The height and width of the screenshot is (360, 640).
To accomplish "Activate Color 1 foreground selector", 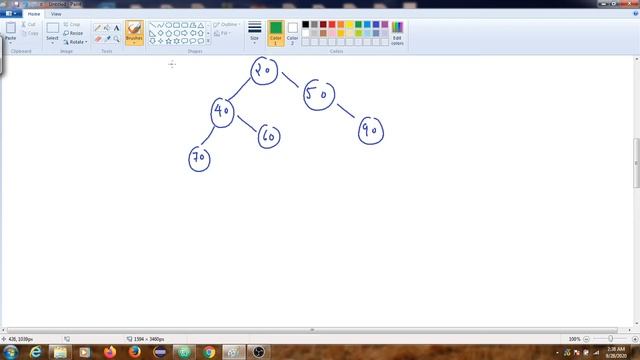I will point(276,33).
